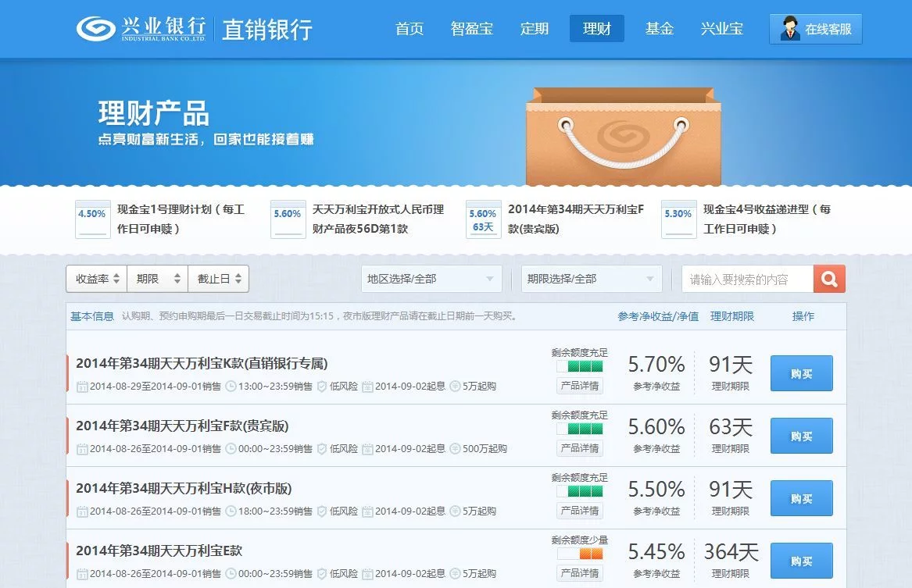
Task: Click the Industrial Bank swirl logo
Action: tap(96, 28)
